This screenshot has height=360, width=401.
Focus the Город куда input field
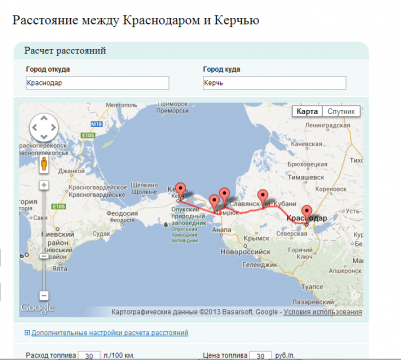pyautogui.click(x=275, y=83)
